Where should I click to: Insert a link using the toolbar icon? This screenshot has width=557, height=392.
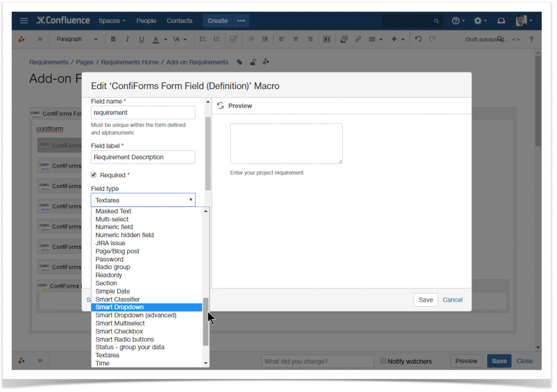[x=358, y=39]
